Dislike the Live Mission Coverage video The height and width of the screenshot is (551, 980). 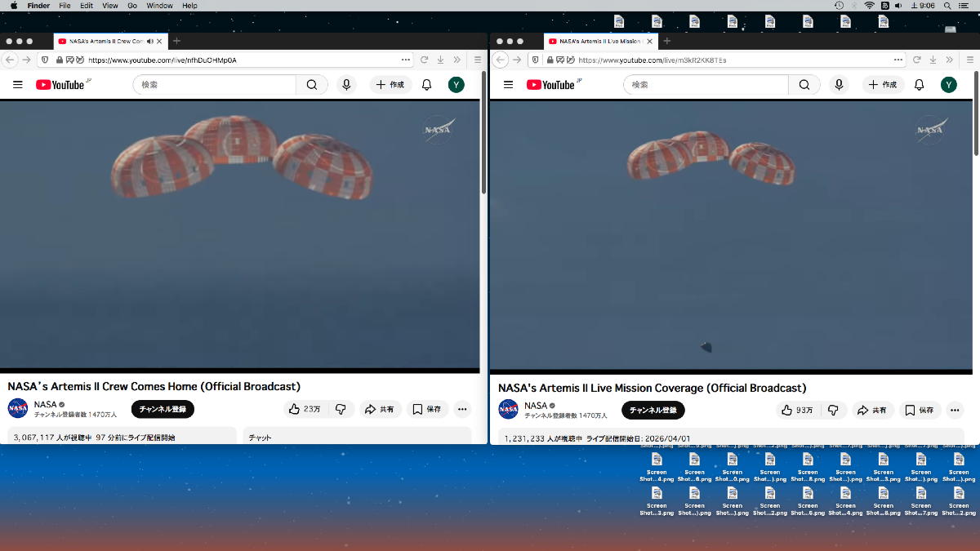click(x=834, y=410)
